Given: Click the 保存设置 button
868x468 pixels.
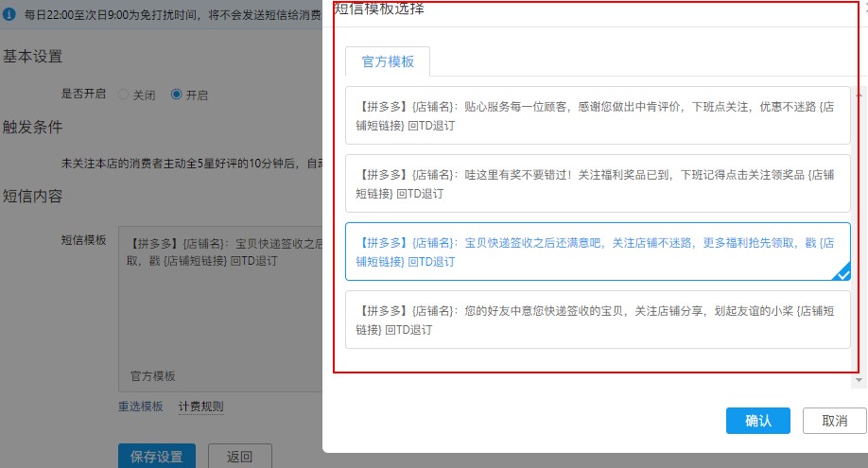Looking at the screenshot, I should [157, 456].
